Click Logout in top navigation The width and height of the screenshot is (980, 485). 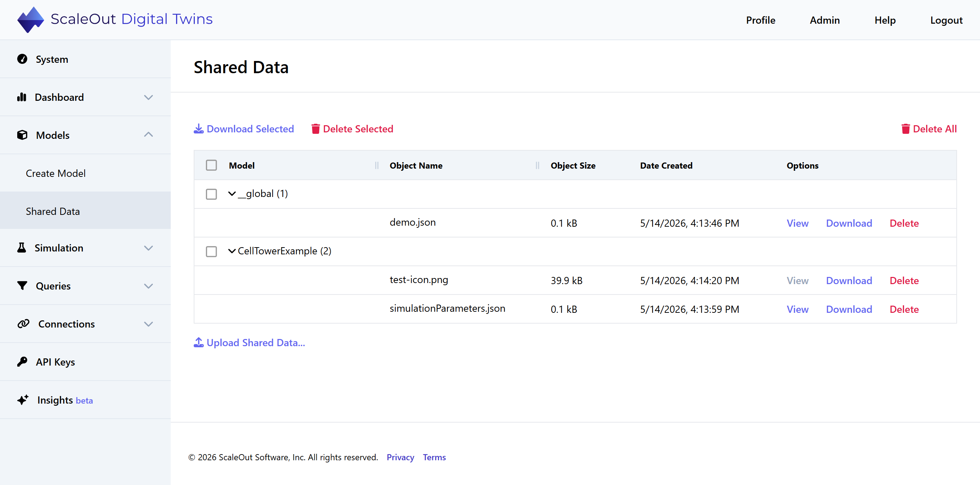[946, 20]
